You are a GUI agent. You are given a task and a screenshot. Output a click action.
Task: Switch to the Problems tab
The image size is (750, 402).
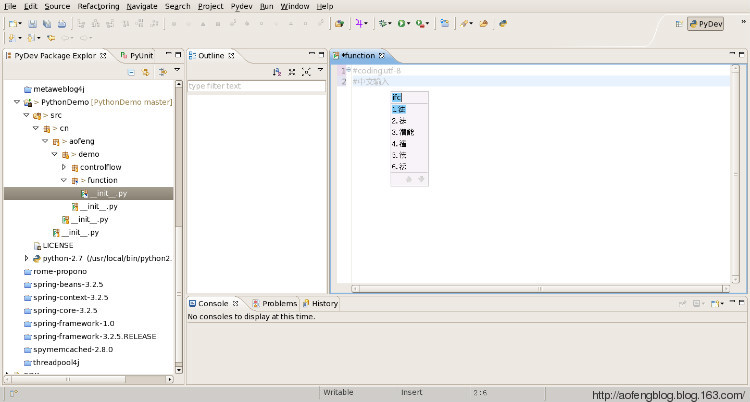[275, 303]
